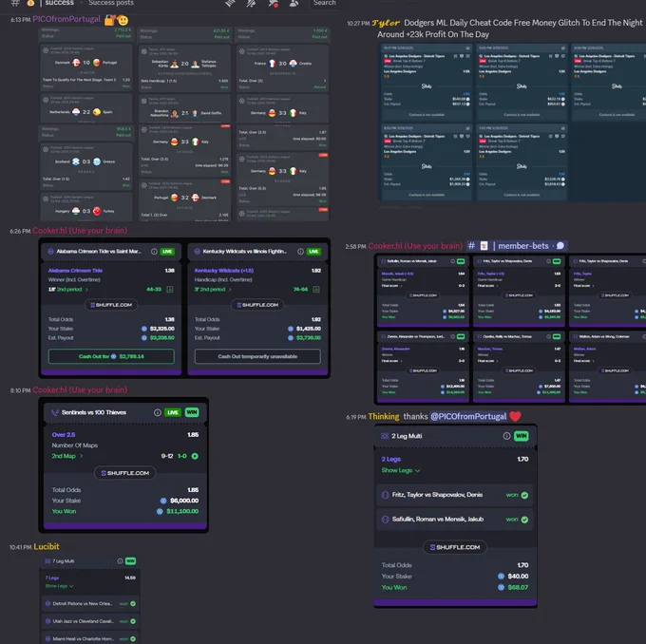Click the scoreboard icon next to 74-64
This screenshot has height=644, width=646.
pos(316,290)
